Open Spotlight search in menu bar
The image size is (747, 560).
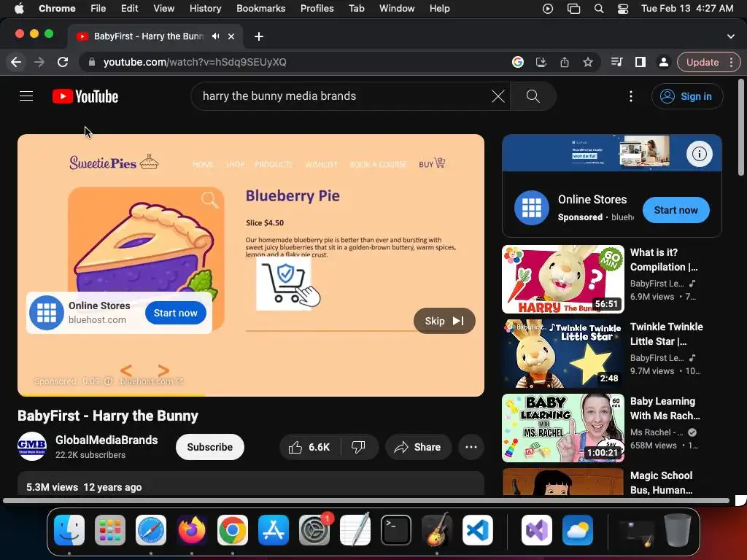tap(599, 9)
